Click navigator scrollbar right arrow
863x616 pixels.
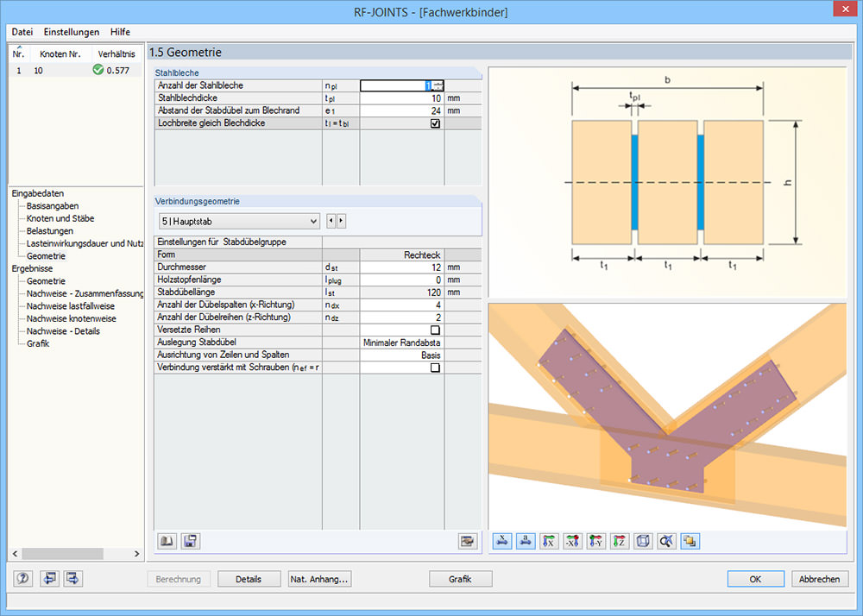(x=137, y=553)
